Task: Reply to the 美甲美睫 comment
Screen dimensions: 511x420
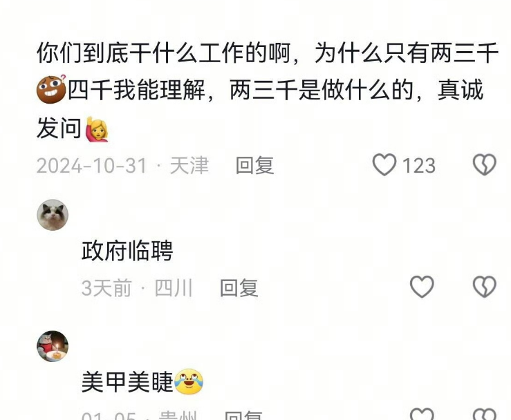Action: point(243,414)
